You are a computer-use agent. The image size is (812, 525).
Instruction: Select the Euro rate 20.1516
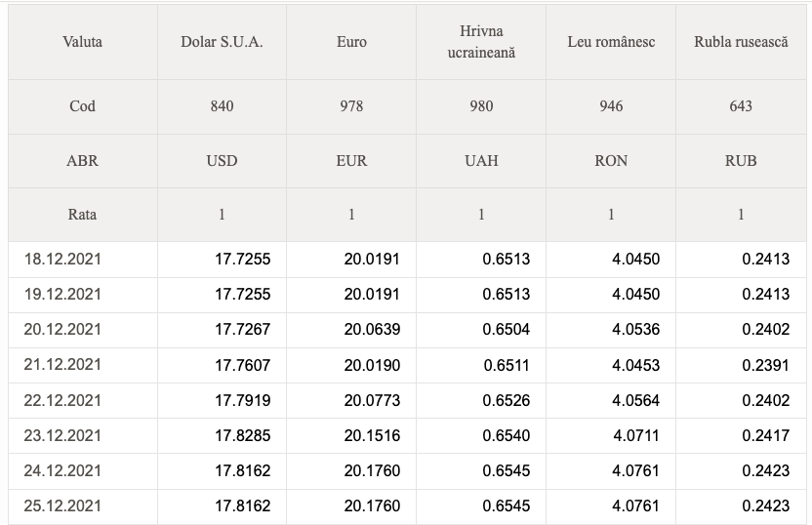[x=372, y=436]
